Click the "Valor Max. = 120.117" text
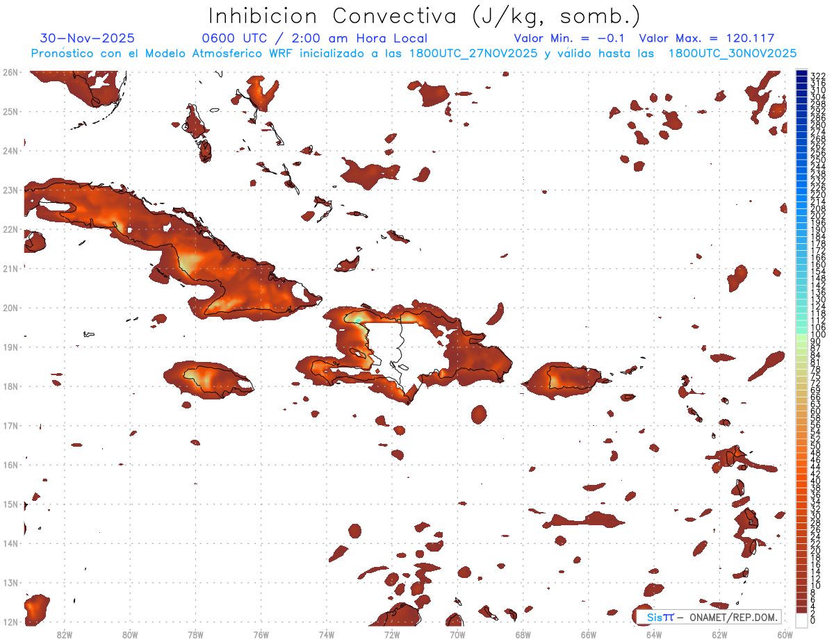The width and height of the screenshot is (834, 644). coord(706,38)
